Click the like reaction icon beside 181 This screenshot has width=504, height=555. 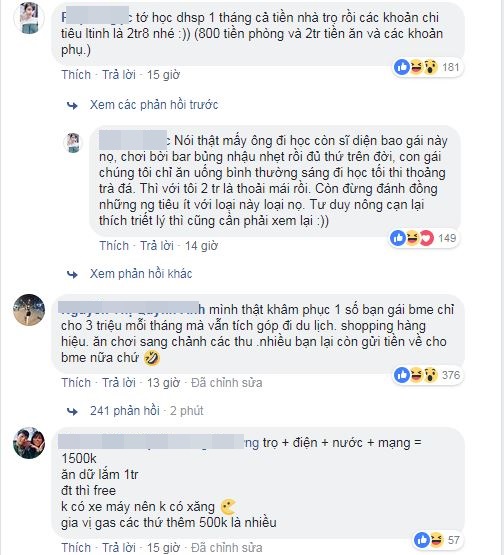(x=402, y=67)
